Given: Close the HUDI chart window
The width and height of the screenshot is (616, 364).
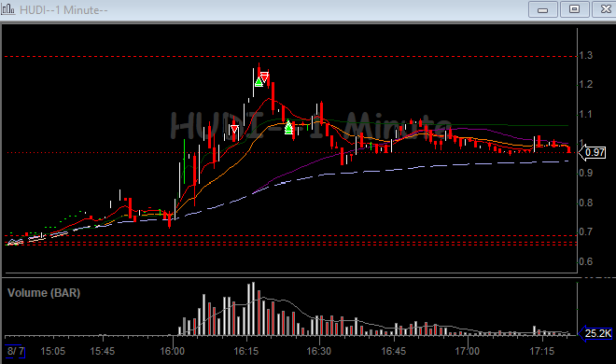Looking at the screenshot, I should tap(605, 9).
